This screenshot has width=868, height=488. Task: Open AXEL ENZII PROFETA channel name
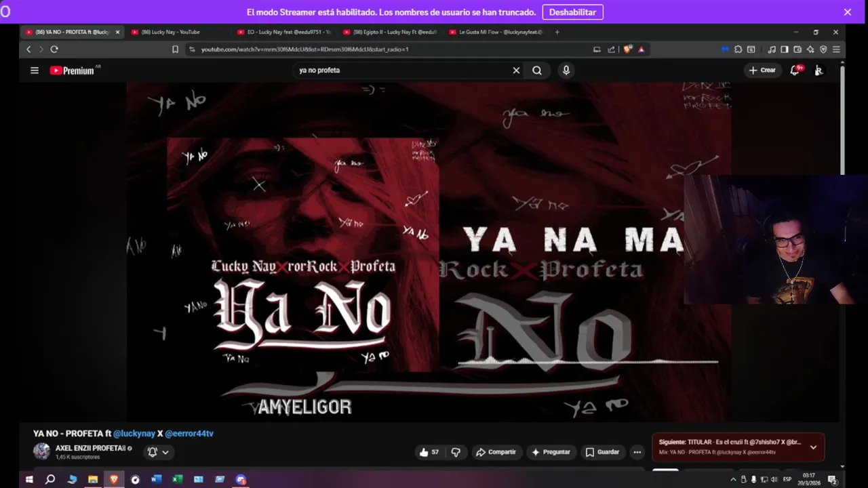tap(90, 448)
